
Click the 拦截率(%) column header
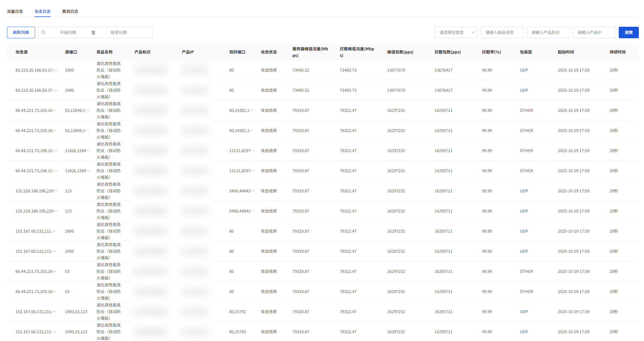[491, 52]
